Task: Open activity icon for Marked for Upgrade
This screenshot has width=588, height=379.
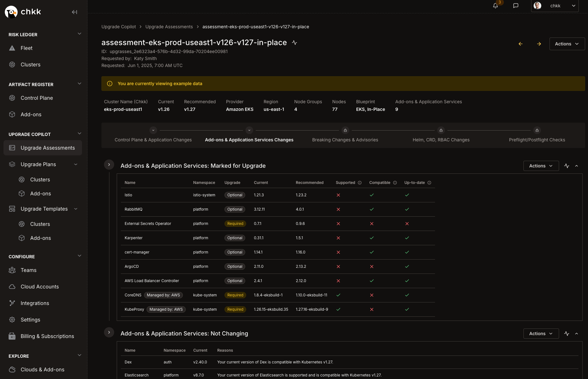Action: click(x=567, y=166)
